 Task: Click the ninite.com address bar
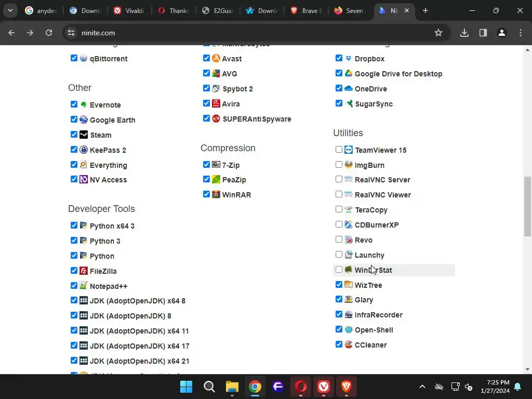point(256,33)
